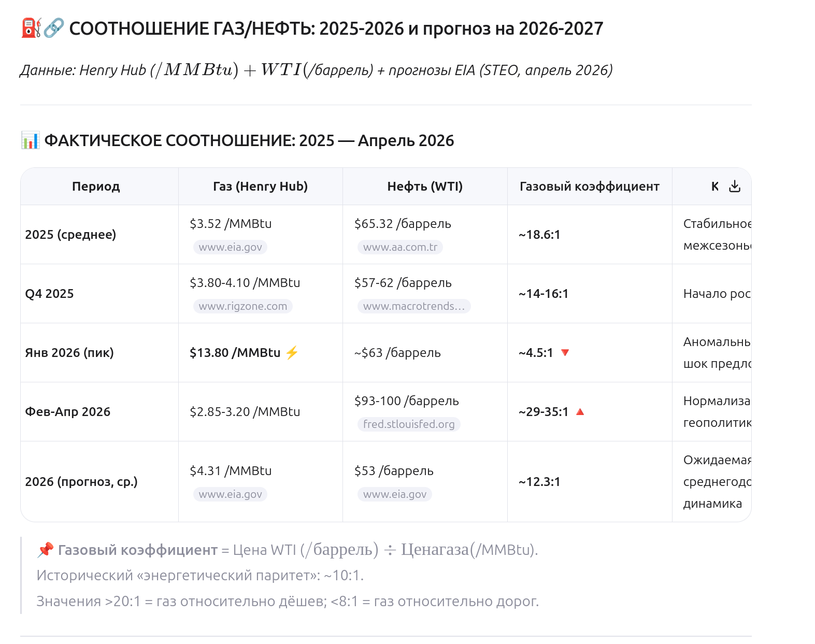Click the Период column header
The height and width of the screenshot is (644, 815).
click(96, 187)
